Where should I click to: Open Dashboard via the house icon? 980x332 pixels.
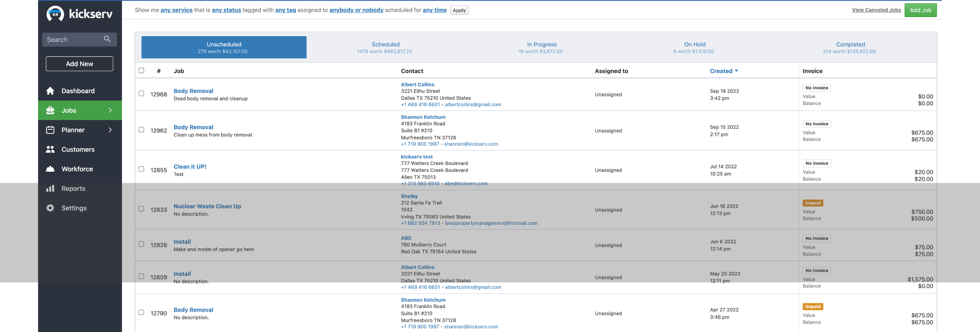[x=50, y=91]
